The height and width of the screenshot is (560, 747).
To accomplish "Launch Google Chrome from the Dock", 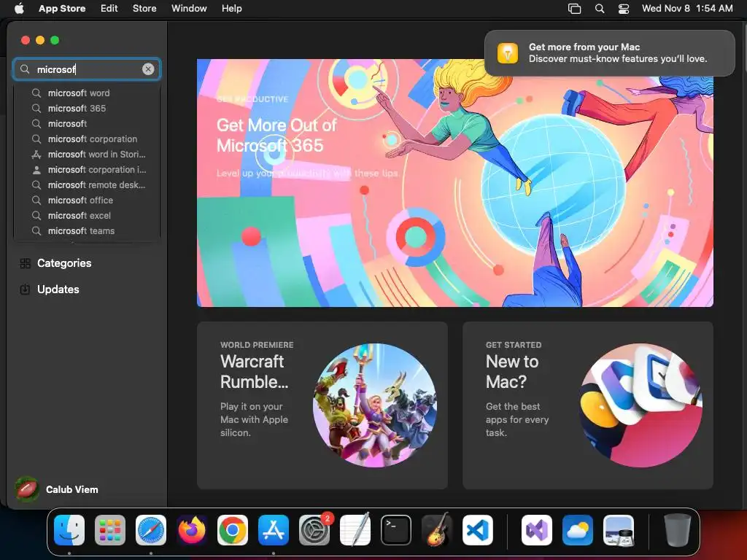I will [x=233, y=530].
